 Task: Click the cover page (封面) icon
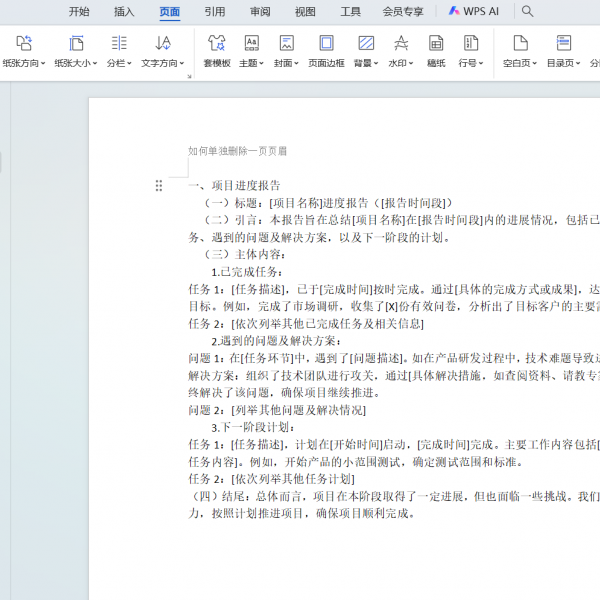tap(286, 43)
